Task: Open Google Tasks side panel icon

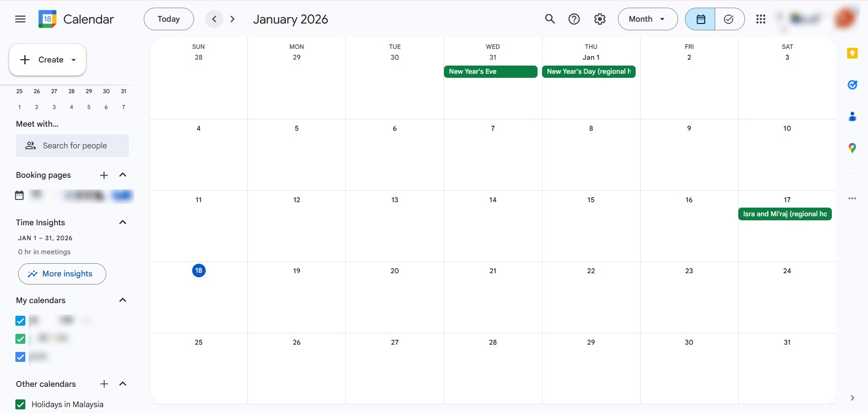Action: pos(852,85)
